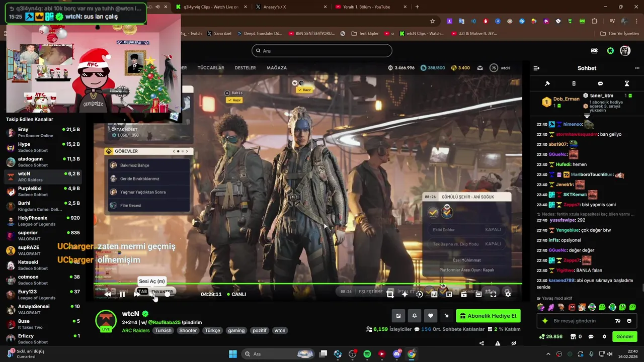Click the sparkle button beside the heart

click(x=446, y=316)
